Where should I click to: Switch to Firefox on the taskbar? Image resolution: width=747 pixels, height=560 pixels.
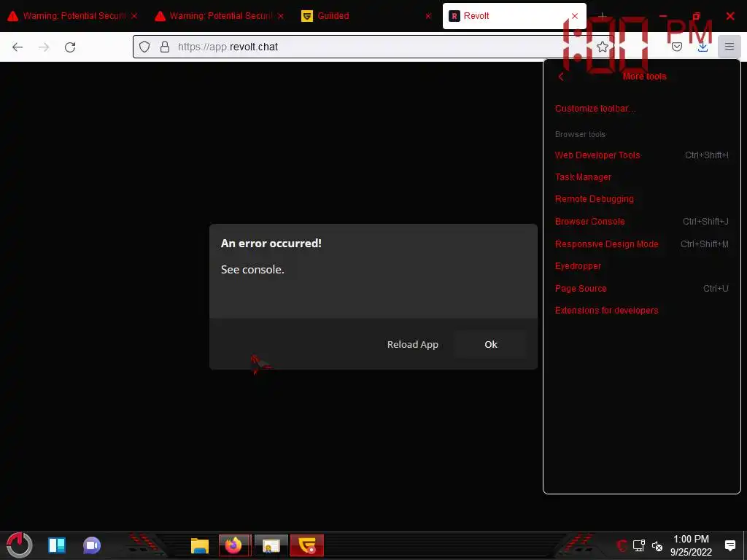coord(234,545)
